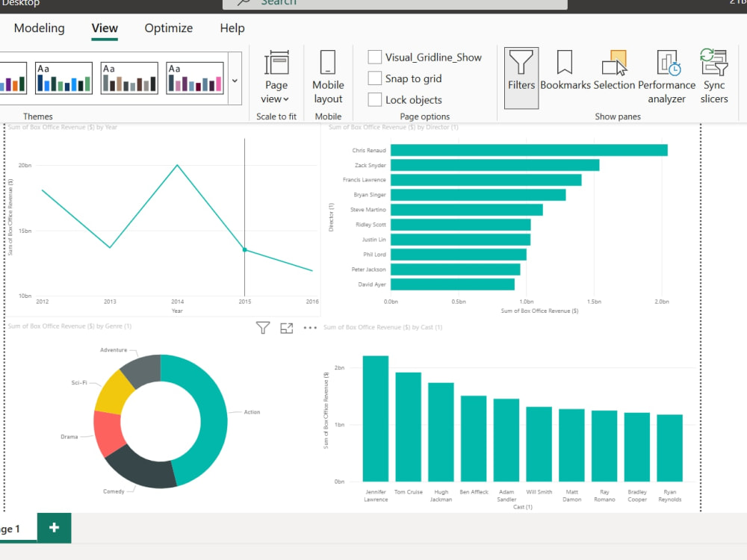Open the Bookmarks pane
Viewport: 747px width, 560px height.
[x=565, y=70]
